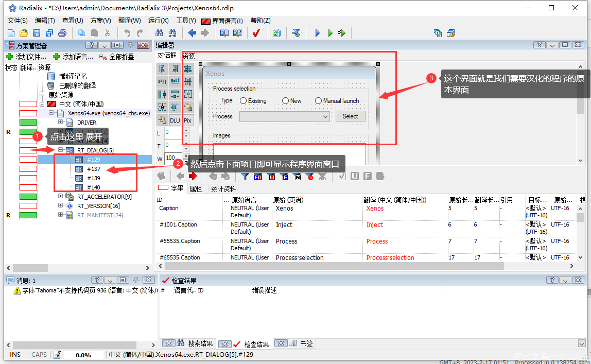Viewport: 591px width, 364px height.
Task: Save the project with the floppy disk icon
Action: (x=37, y=33)
